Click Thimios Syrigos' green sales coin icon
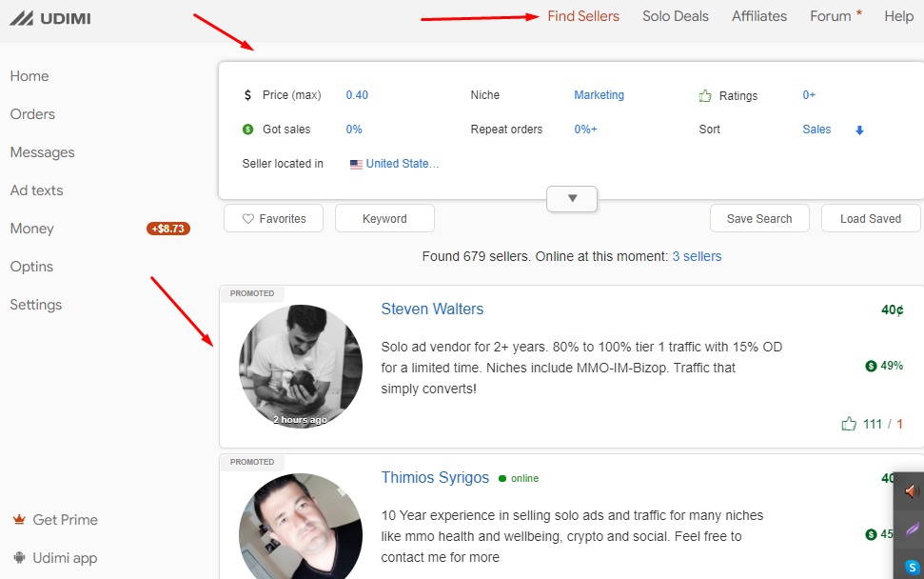The image size is (924, 579). click(x=871, y=534)
